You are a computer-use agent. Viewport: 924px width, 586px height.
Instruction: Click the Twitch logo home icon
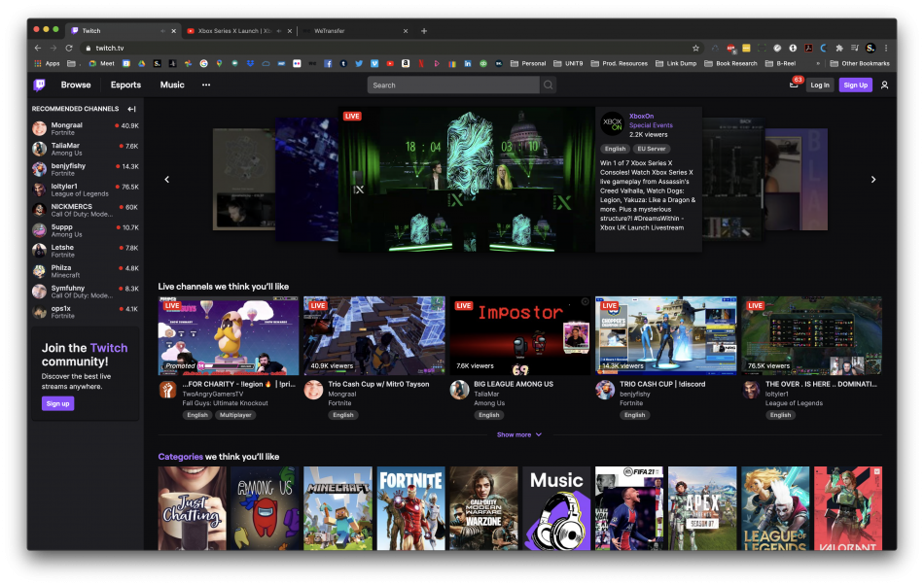tap(40, 85)
